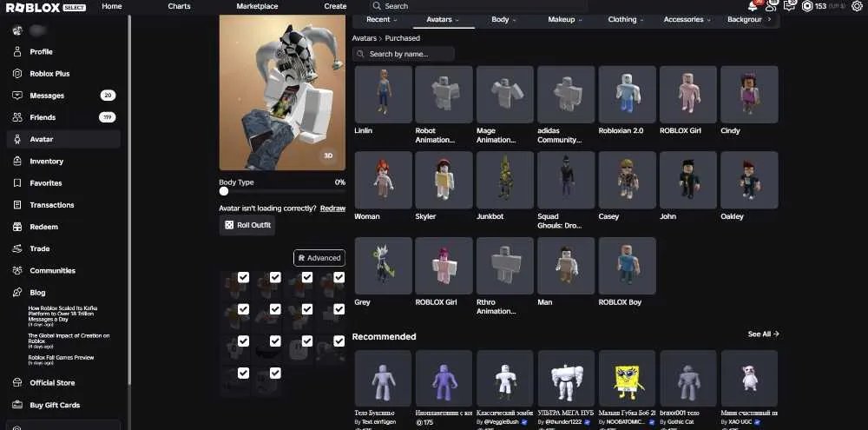The height and width of the screenshot is (430, 868).
Task: Open the Favorites bookmark icon
Action: (x=17, y=183)
